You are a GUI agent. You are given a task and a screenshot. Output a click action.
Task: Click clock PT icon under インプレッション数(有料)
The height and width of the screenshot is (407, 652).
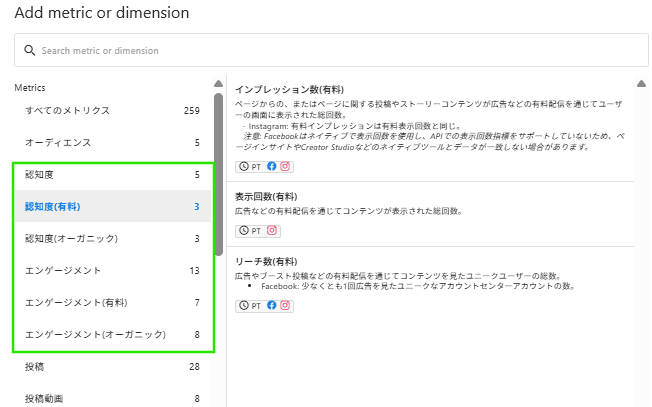click(251, 166)
